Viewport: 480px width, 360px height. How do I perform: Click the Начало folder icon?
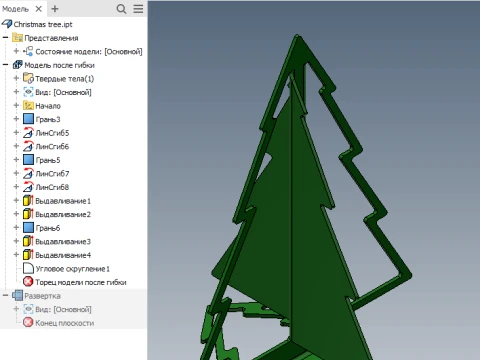pos(28,106)
